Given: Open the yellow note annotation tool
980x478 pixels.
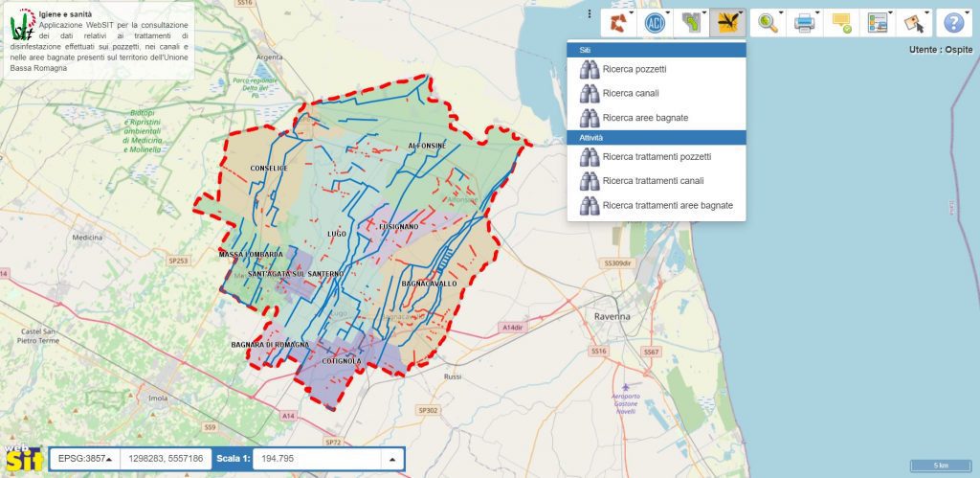Looking at the screenshot, I should tap(842, 22).
